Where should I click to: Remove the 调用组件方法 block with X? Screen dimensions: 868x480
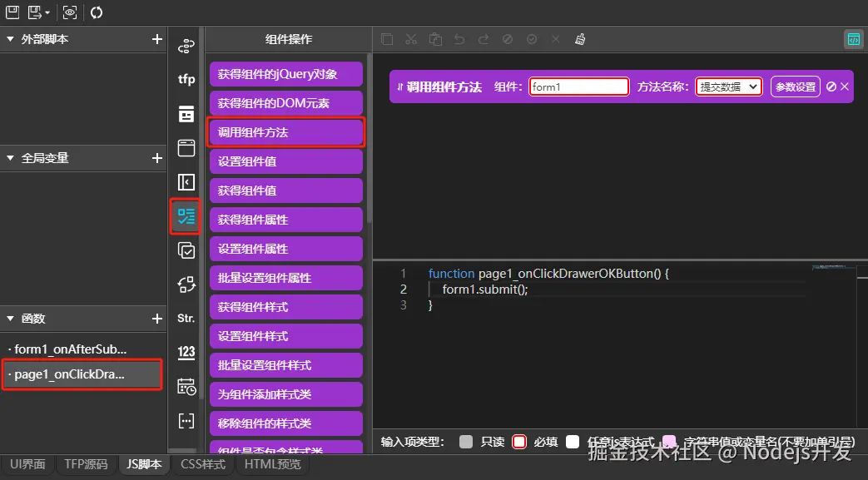(x=845, y=87)
